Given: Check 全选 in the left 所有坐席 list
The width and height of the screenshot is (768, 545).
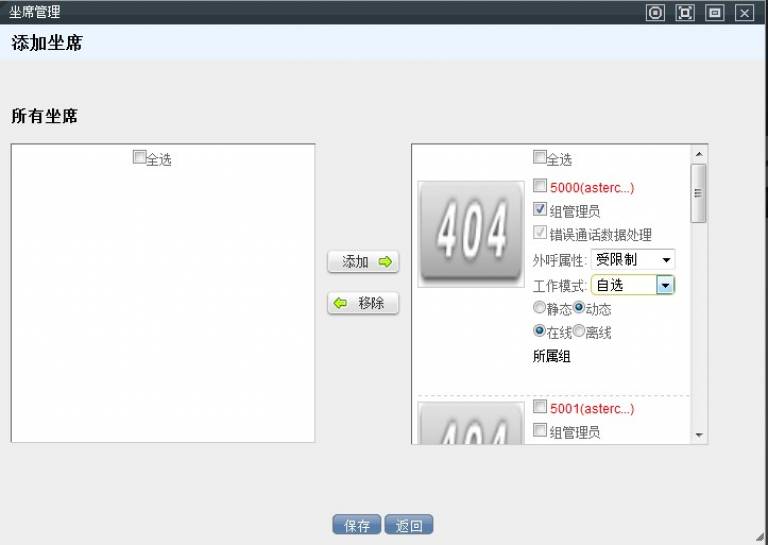Looking at the screenshot, I should 139,157.
